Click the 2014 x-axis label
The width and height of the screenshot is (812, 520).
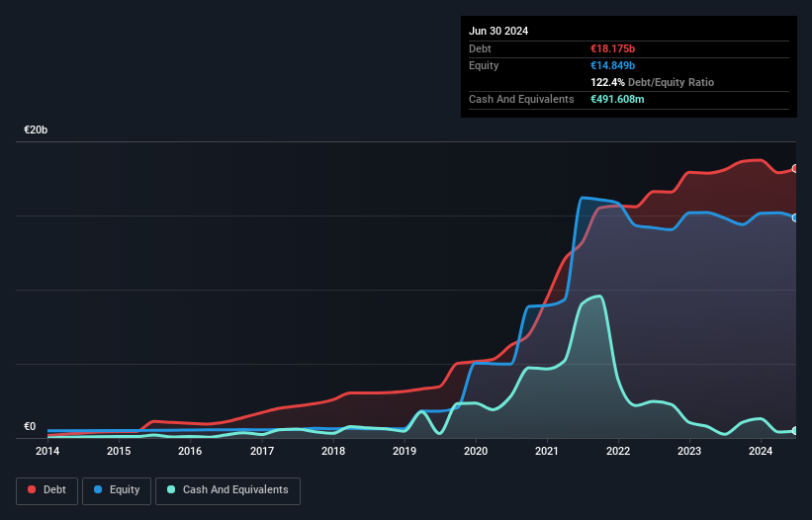pyautogui.click(x=47, y=451)
